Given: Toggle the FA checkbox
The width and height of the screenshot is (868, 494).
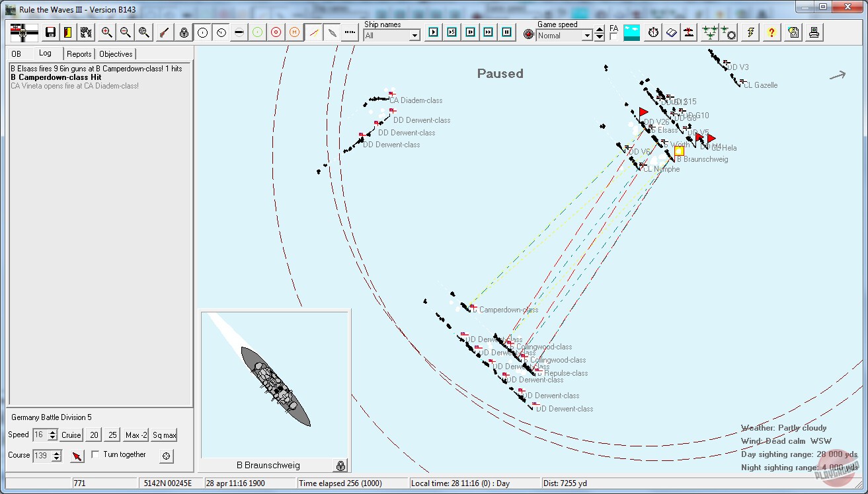Looking at the screenshot, I should (613, 37).
